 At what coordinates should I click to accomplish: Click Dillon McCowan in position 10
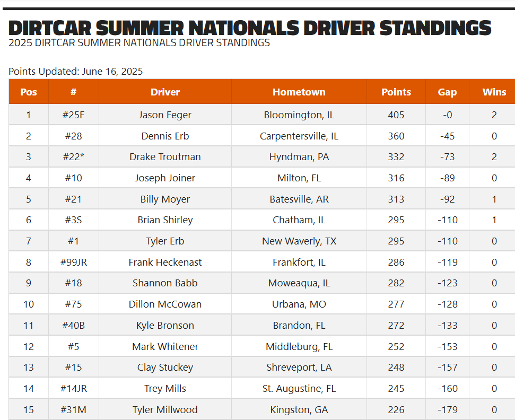[x=165, y=304]
